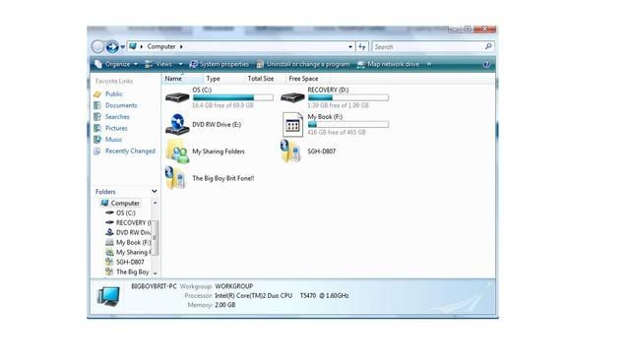Select the My Book (F:) drive icon
This screenshot has width=630, height=364.
tap(292, 124)
